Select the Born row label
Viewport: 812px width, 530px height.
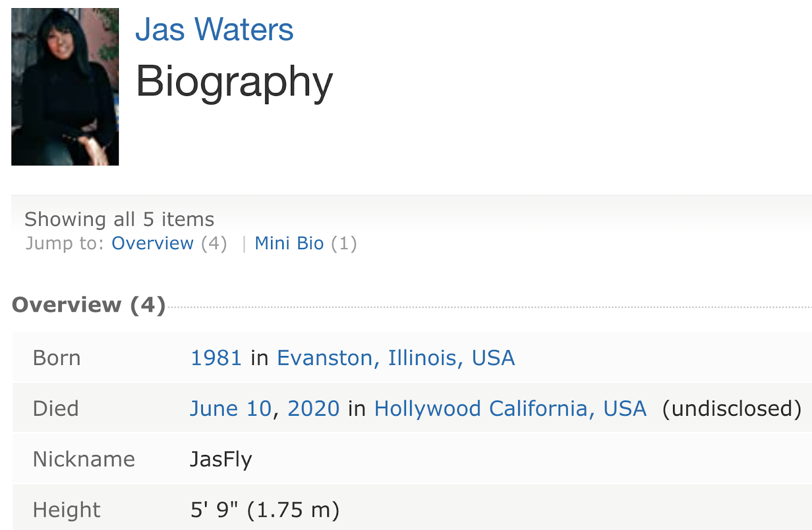[x=56, y=358]
